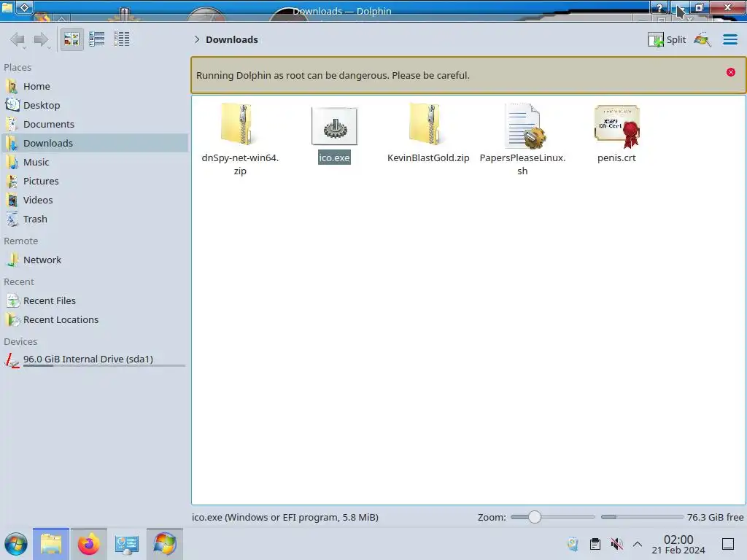Viewport: 747px width, 560px height.
Task: Select the ico.exe gear icon
Action: (334, 125)
